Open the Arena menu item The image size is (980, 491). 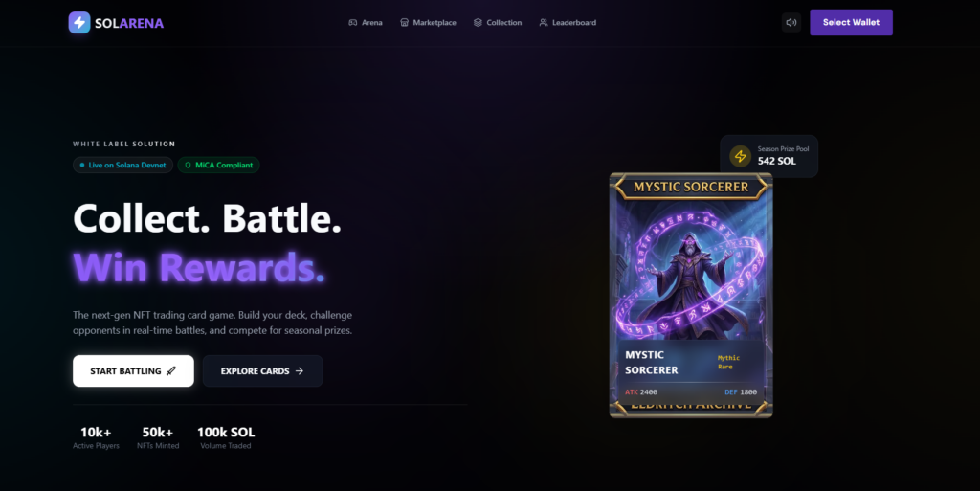(366, 22)
